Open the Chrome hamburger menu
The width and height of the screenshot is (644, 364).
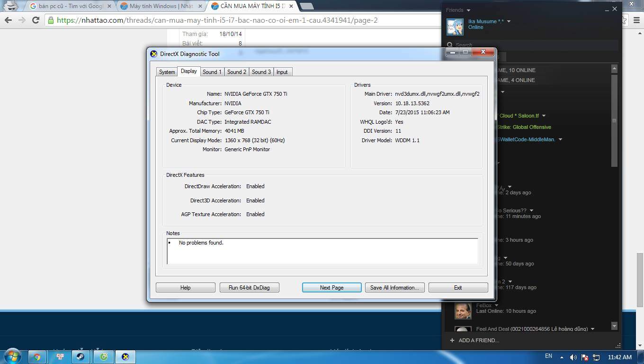tap(636, 20)
